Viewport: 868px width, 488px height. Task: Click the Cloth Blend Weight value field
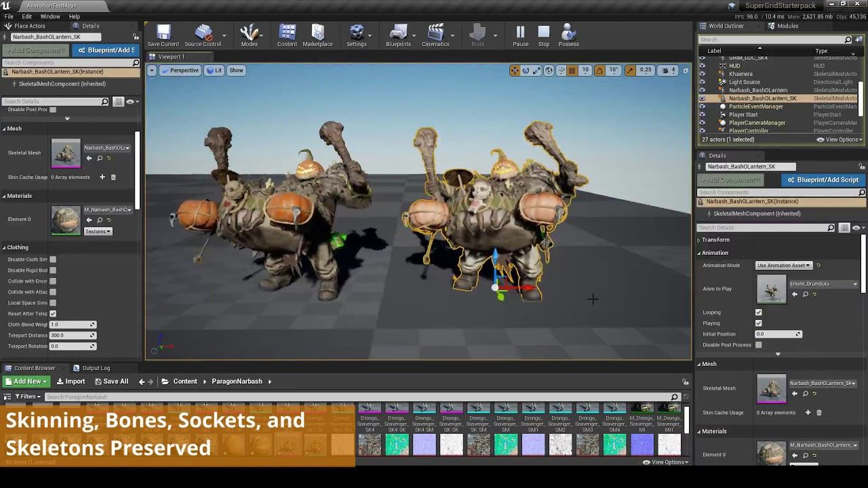coord(70,325)
